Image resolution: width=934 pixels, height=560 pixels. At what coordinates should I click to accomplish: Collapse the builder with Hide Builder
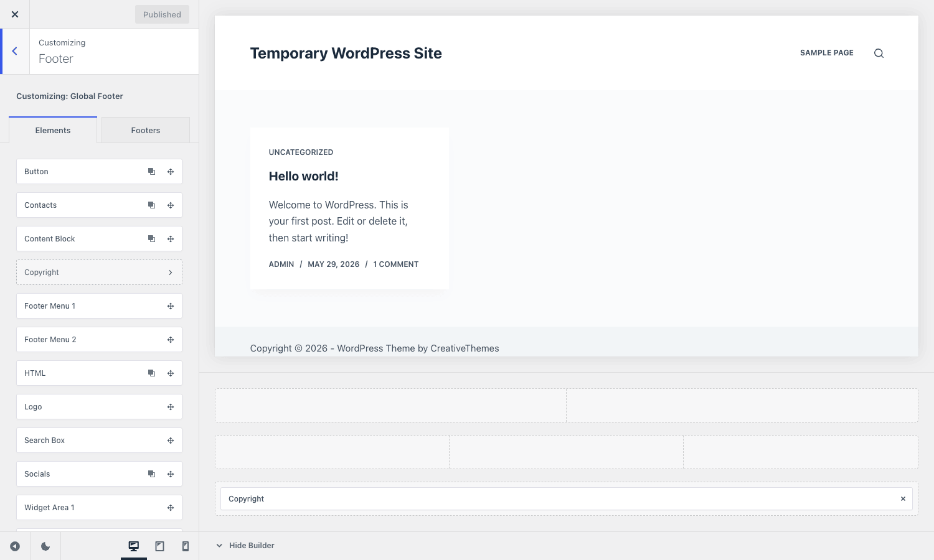pyautogui.click(x=245, y=546)
